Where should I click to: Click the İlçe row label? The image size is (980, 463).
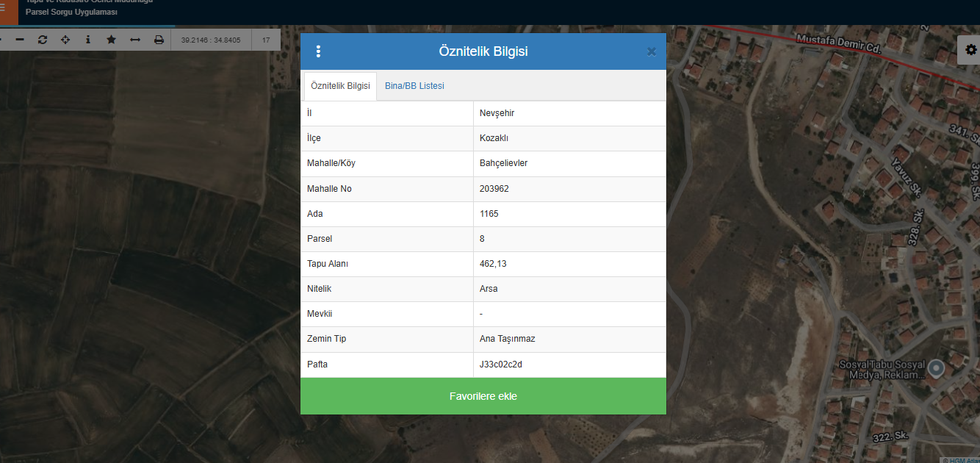[314, 139]
